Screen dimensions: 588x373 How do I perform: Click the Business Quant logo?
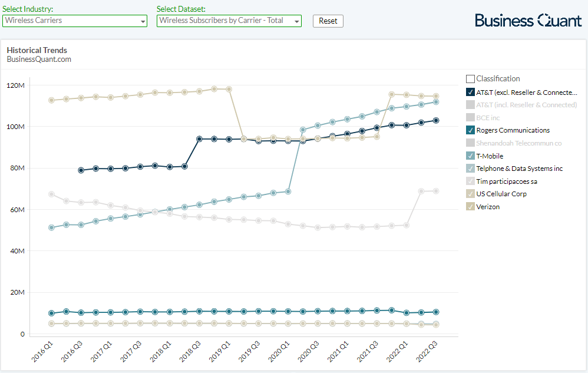pos(528,20)
